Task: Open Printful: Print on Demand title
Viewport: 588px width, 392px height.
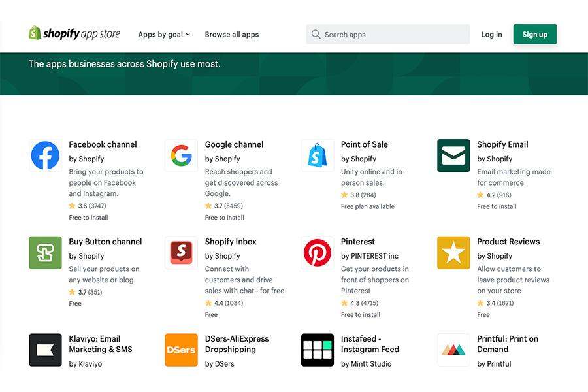Action: 508,344
